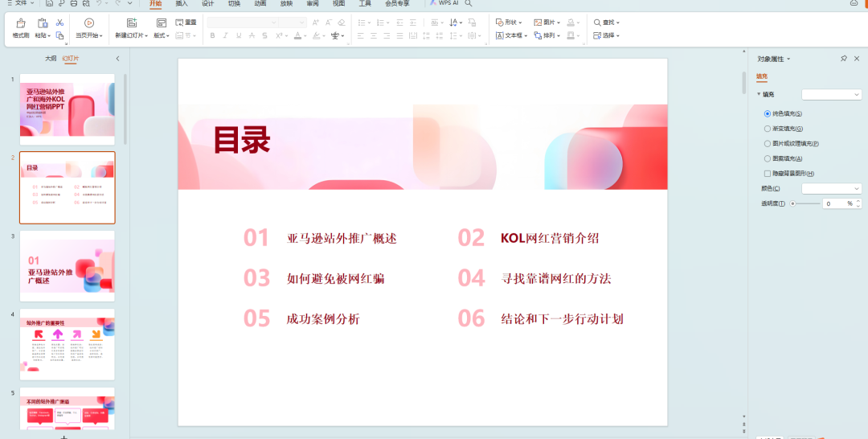Increase transparency with the stepper up arrow
This screenshot has height=439, width=868.
point(858,201)
